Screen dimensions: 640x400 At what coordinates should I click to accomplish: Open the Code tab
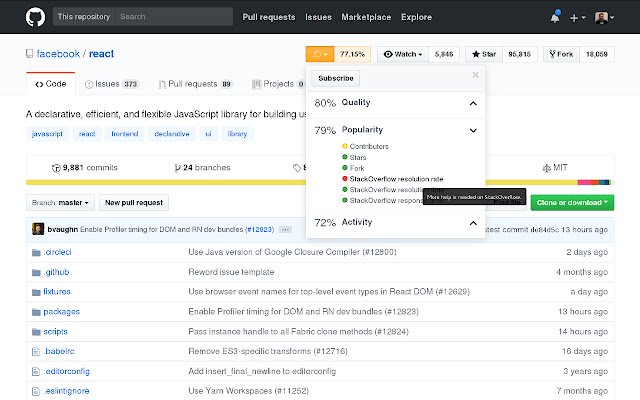[51, 84]
